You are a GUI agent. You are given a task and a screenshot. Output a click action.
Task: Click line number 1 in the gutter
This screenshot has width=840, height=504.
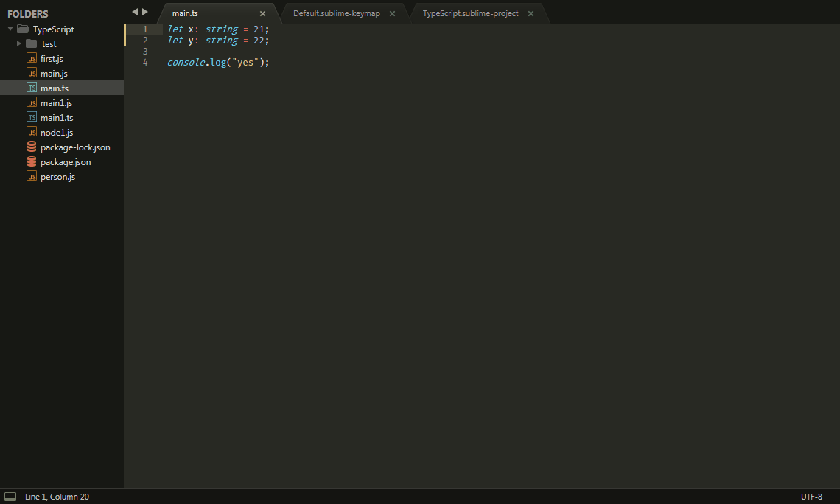click(144, 29)
